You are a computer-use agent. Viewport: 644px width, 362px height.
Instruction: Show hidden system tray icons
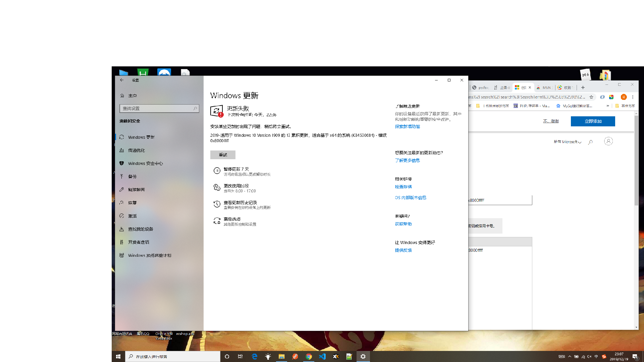click(570, 356)
